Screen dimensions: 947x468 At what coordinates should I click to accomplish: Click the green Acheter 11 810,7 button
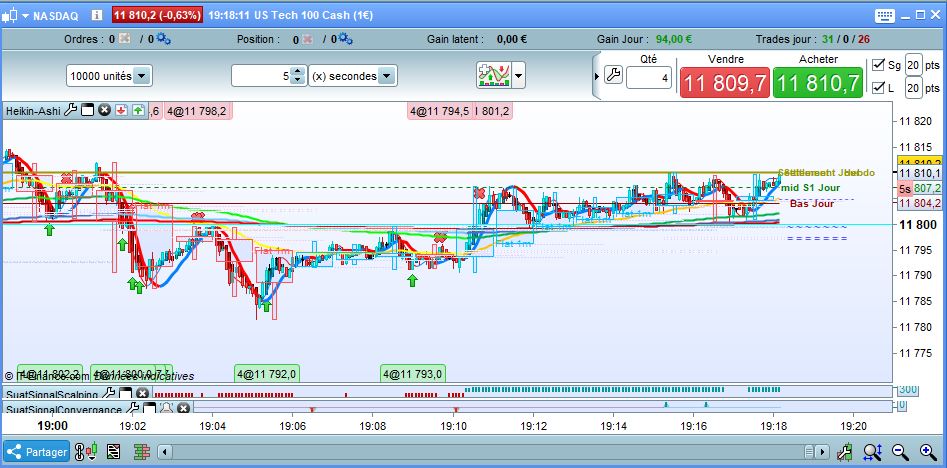coord(818,82)
